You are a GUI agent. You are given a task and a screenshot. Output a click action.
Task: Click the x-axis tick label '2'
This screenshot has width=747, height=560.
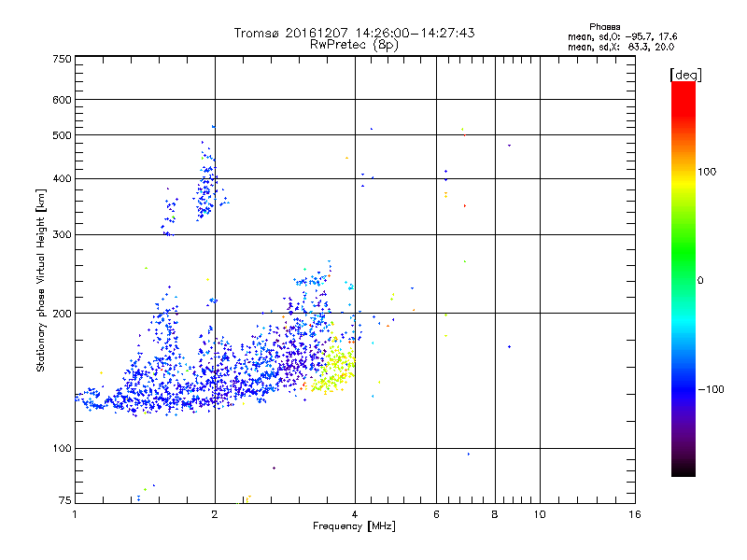215,514
